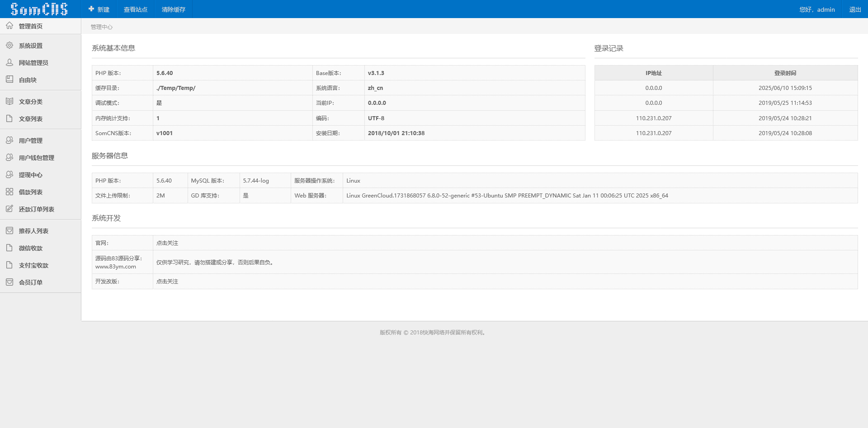Screen dimensions: 868x428
Task: Click the 点击关注 link in 官网 row
Action: (167, 243)
